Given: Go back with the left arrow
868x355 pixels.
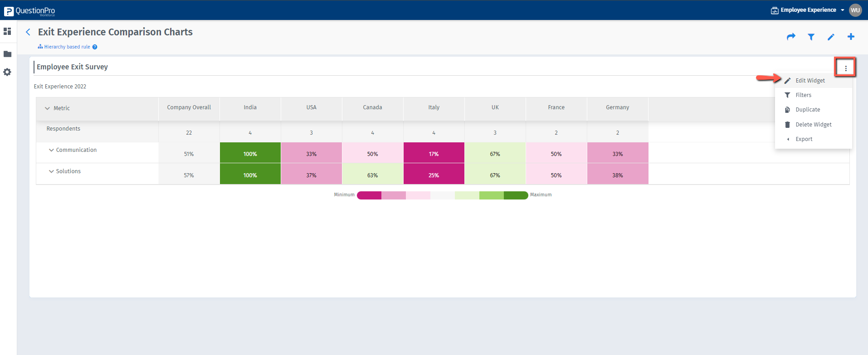Looking at the screenshot, I should coord(28,32).
